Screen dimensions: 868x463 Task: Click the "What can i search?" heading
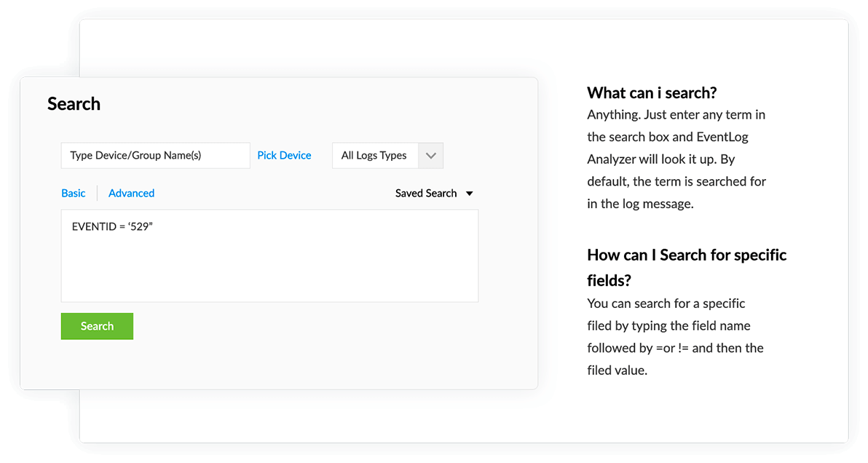click(x=652, y=93)
